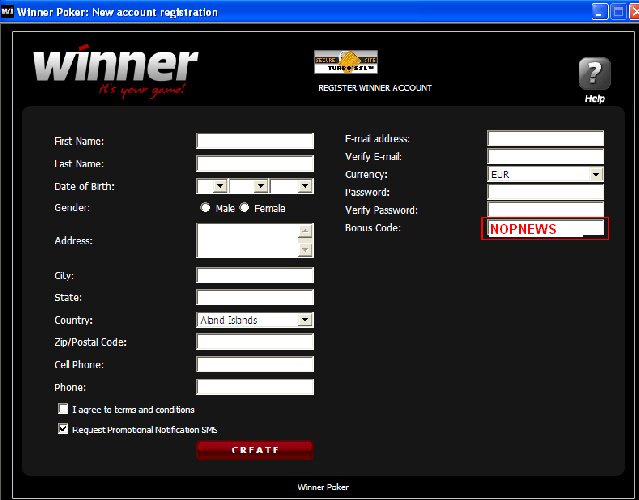This screenshot has width=639, height=500.
Task: Click the Last Name input field
Action: [255, 163]
